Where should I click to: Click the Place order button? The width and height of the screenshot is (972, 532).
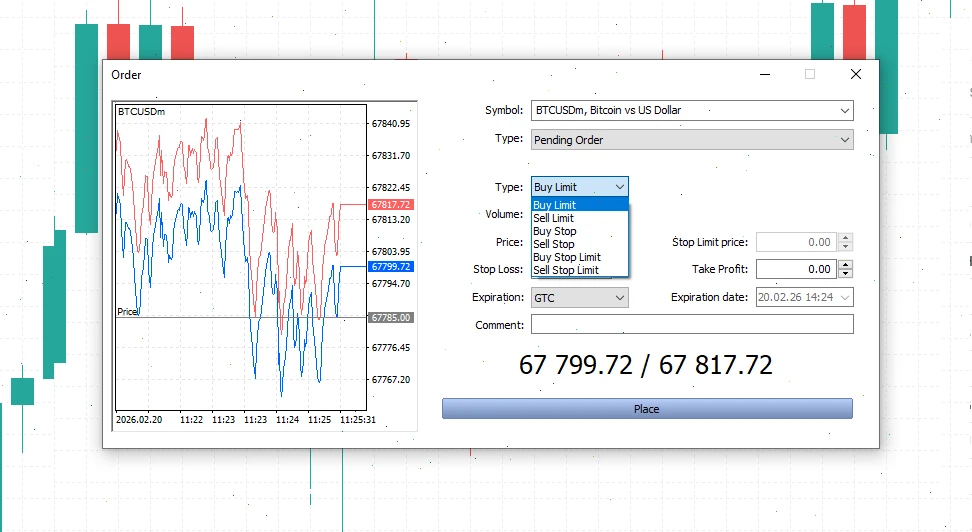(647, 409)
